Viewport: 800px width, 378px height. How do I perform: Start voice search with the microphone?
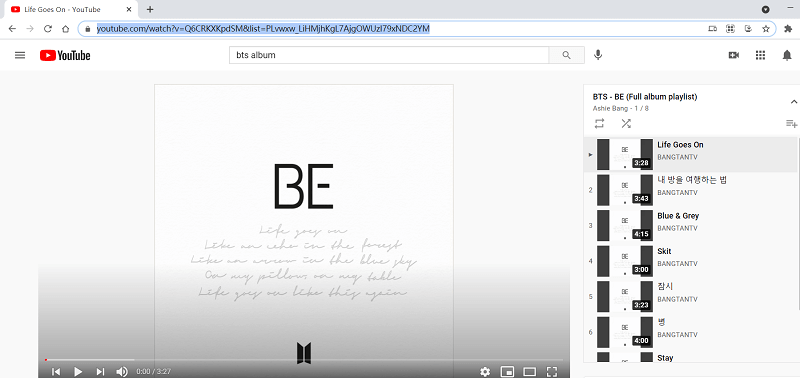(598, 55)
